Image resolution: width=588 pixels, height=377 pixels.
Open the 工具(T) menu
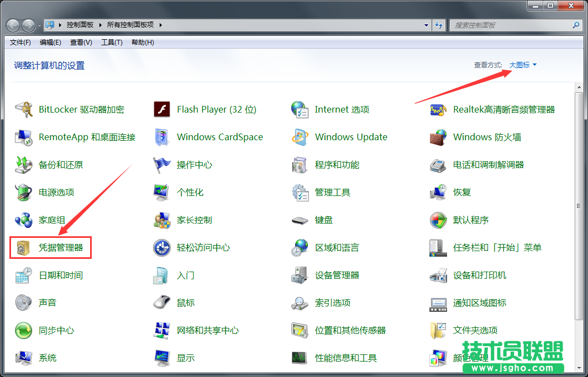[112, 43]
